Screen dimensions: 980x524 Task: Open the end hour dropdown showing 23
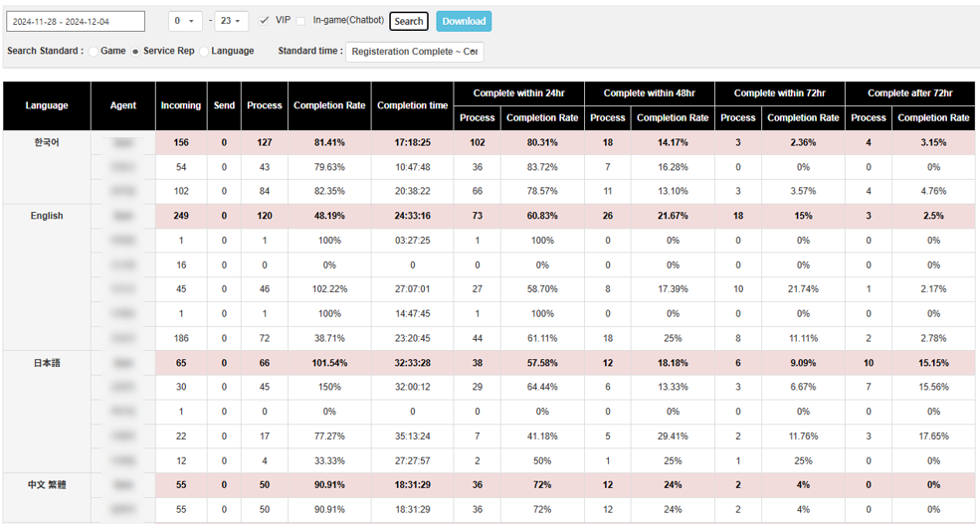[231, 21]
